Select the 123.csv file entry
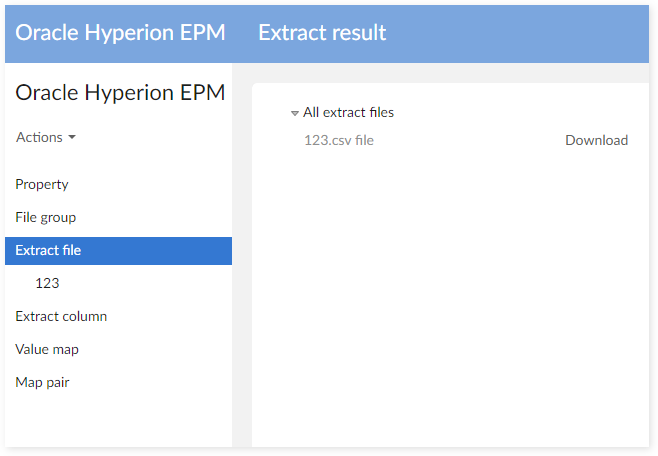The height and width of the screenshot is (456, 658). coord(339,140)
